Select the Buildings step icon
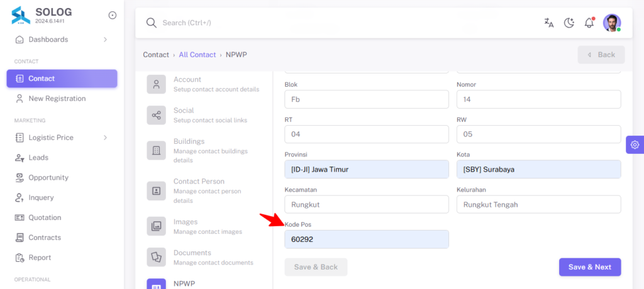The height and width of the screenshot is (289, 644). point(157,150)
